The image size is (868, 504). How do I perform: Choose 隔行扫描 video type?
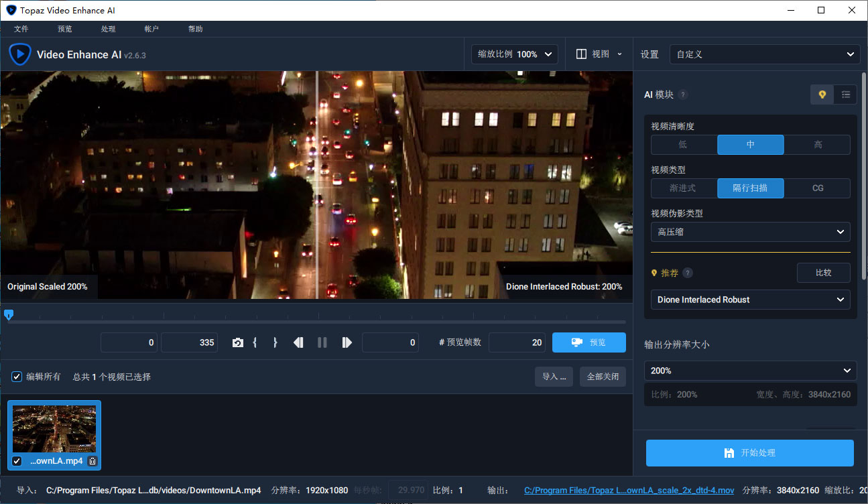tap(751, 188)
